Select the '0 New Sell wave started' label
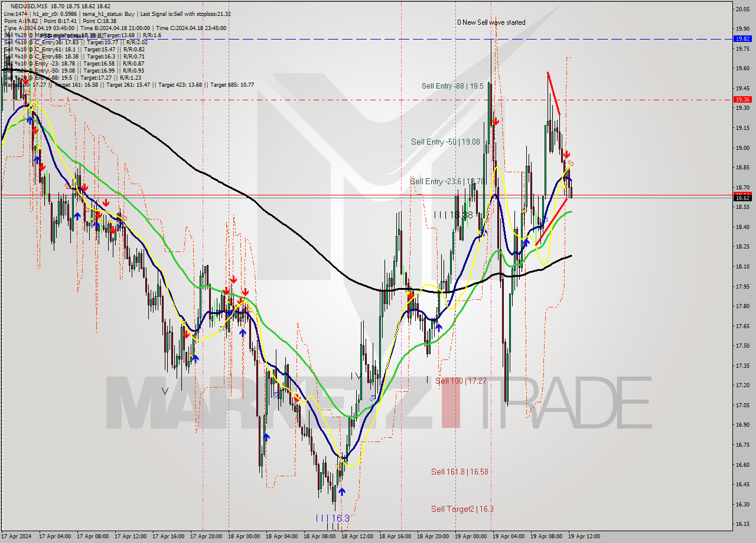This screenshot has width=756, height=543. (491, 22)
